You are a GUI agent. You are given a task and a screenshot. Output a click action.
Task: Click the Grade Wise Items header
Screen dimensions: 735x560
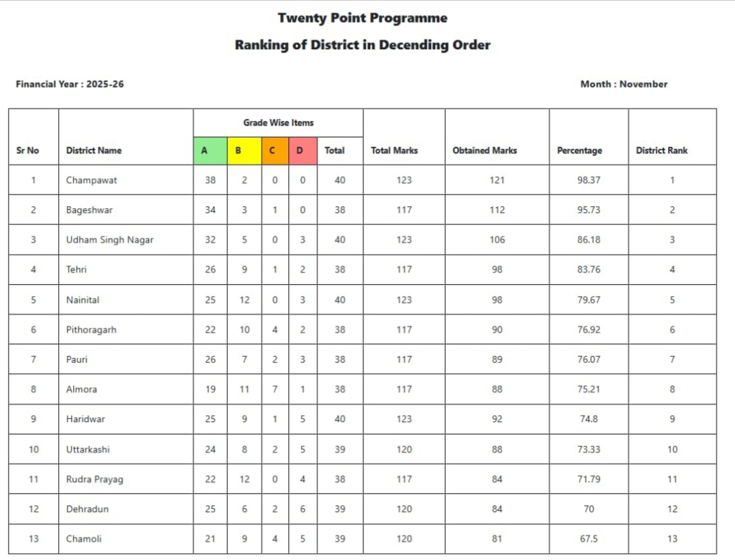[278, 123]
